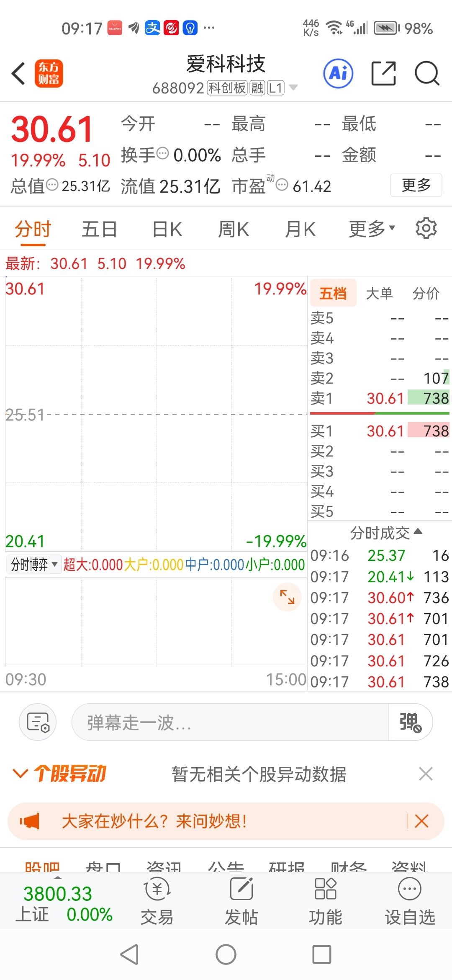Tap the 总值 info bubble icon
This screenshot has width=452, height=980.
[x=52, y=184]
